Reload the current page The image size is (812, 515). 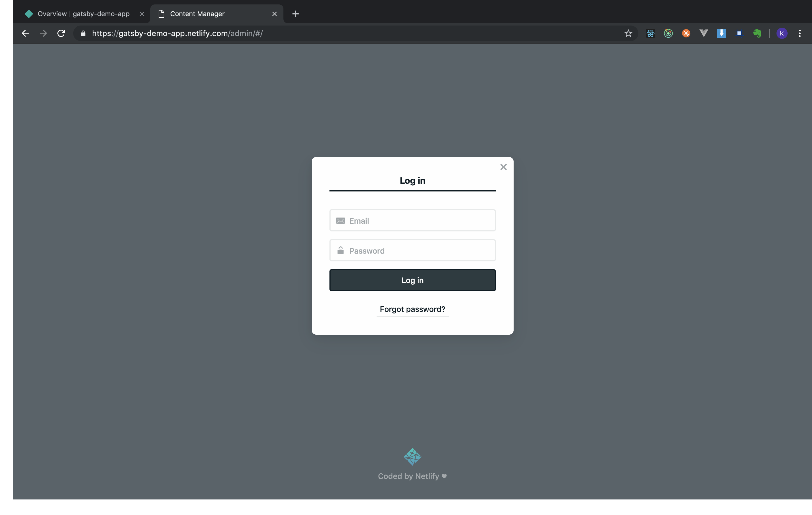[x=61, y=33]
